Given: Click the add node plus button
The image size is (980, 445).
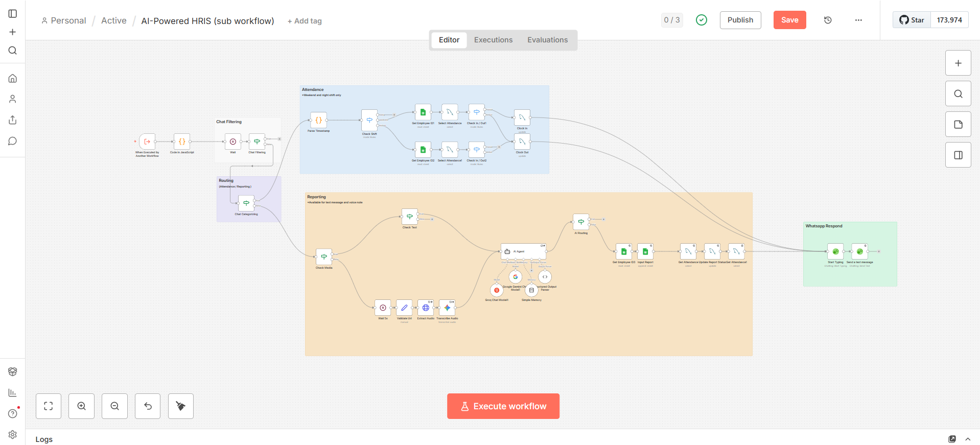Looking at the screenshot, I should pyautogui.click(x=958, y=63).
